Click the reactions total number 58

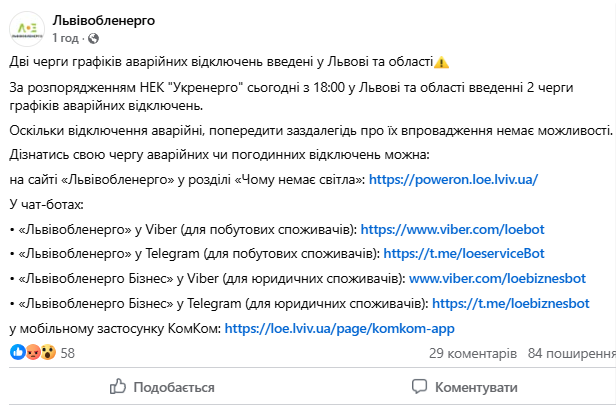(68, 353)
